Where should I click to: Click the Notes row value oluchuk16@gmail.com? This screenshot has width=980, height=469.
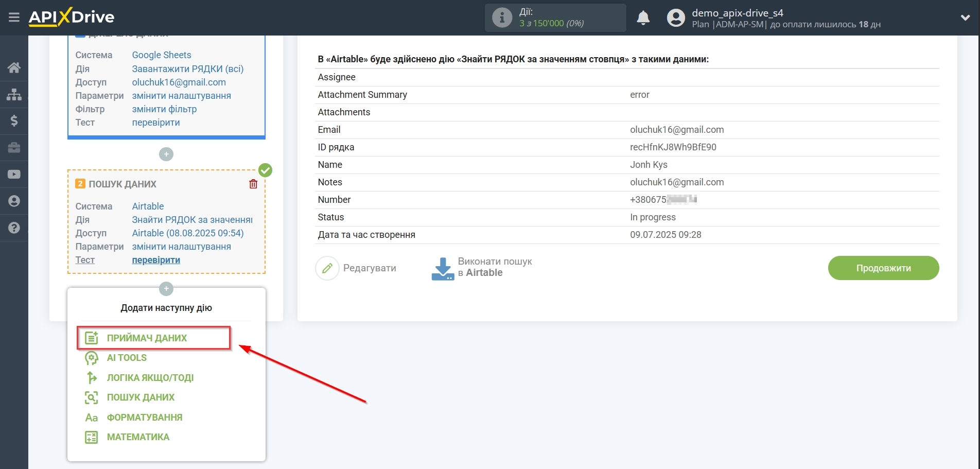coord(677,182)
